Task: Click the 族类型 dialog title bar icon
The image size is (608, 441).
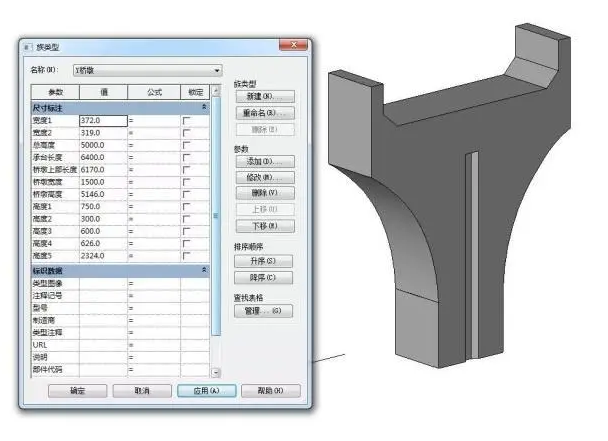Action: pos(28,47)
